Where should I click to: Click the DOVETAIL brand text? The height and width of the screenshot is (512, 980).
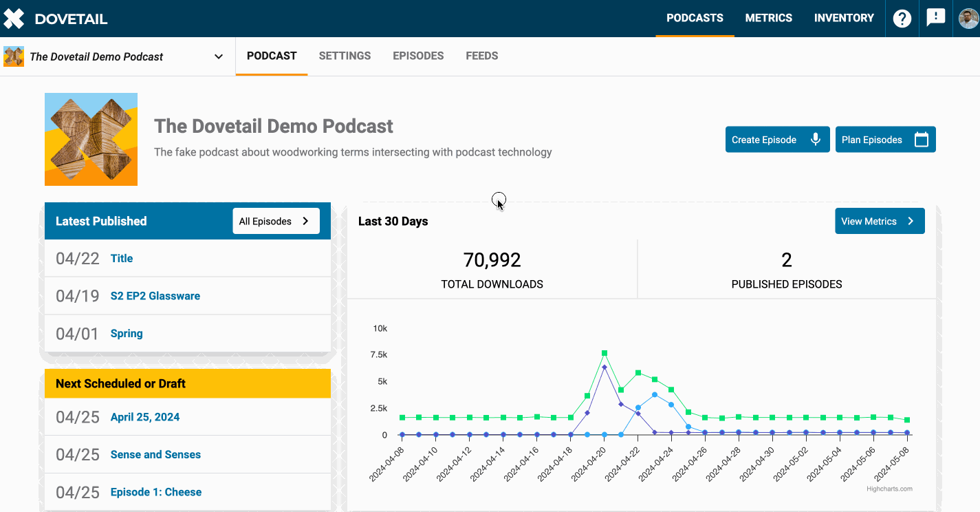tap(71, 19)
